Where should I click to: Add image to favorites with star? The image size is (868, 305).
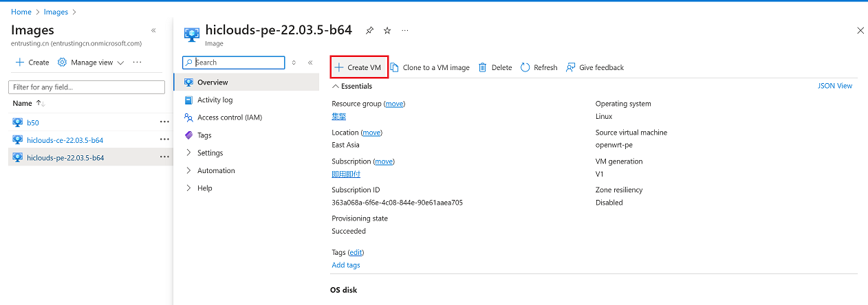[x=387, y=31]
